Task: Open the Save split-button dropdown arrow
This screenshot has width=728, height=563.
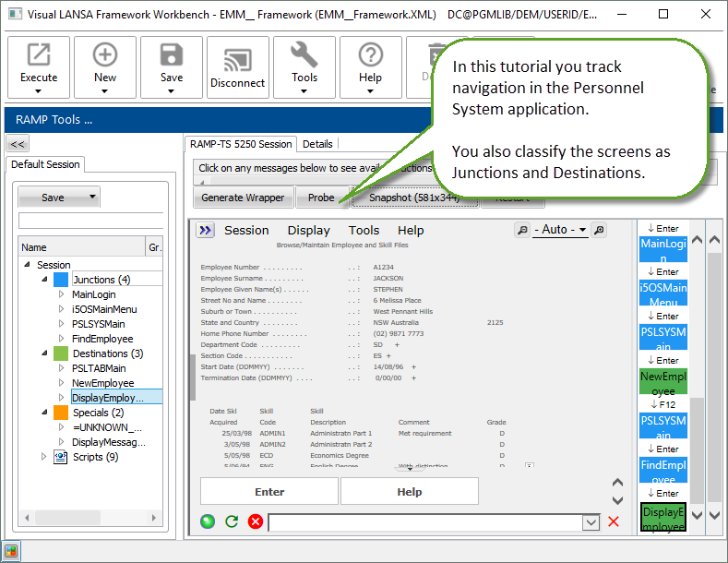Action: click(x=92, y=198)
